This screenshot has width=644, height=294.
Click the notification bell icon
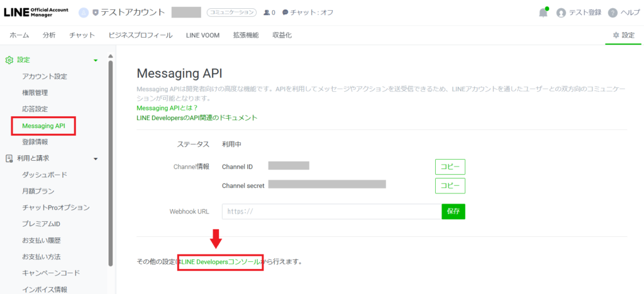(543, 13)
